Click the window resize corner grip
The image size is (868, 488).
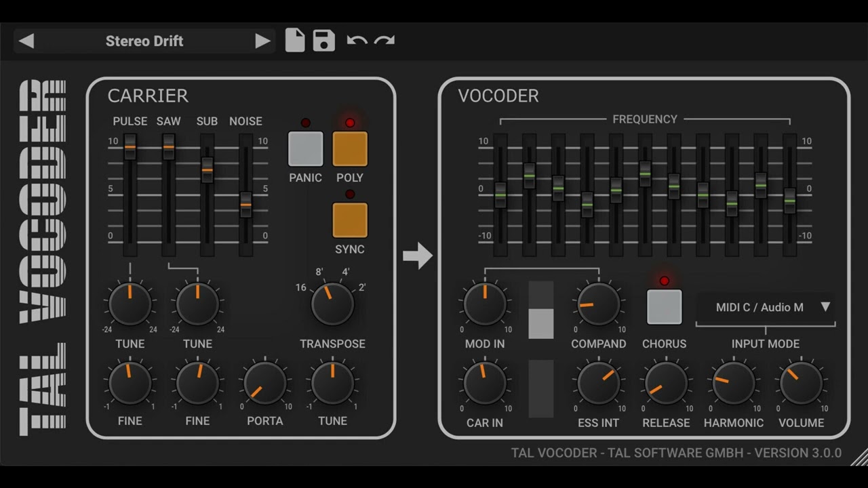(x=860, y=457)
